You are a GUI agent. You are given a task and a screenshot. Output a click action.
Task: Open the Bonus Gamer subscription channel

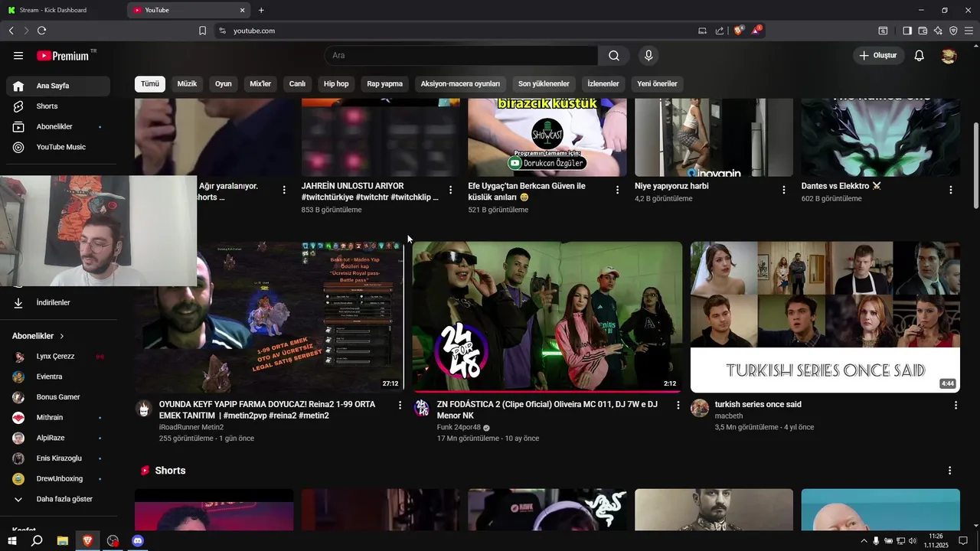point(58,397)
